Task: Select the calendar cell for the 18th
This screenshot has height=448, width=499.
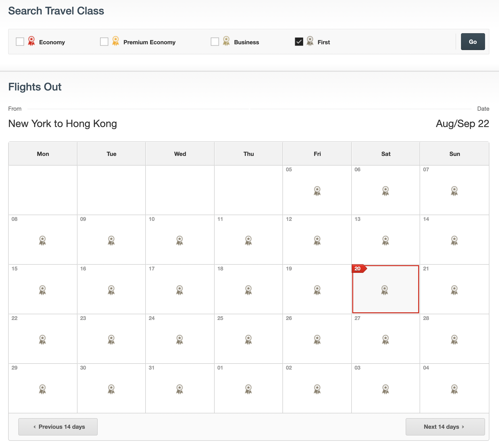Action: click(x=248, y=289)
